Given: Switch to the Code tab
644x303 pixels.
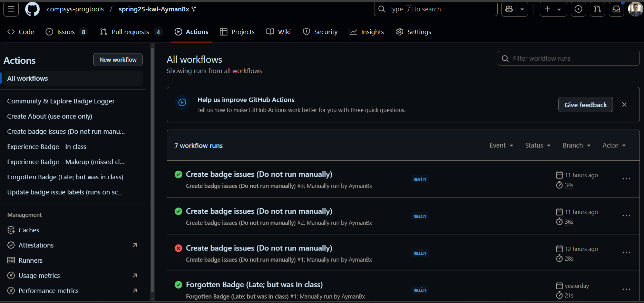Looking at the screenshot, I should [x=21, y=32].
